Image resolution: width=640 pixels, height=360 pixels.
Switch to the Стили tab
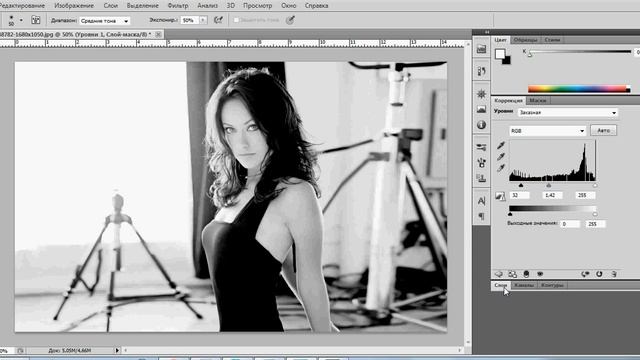click(552, 40)
